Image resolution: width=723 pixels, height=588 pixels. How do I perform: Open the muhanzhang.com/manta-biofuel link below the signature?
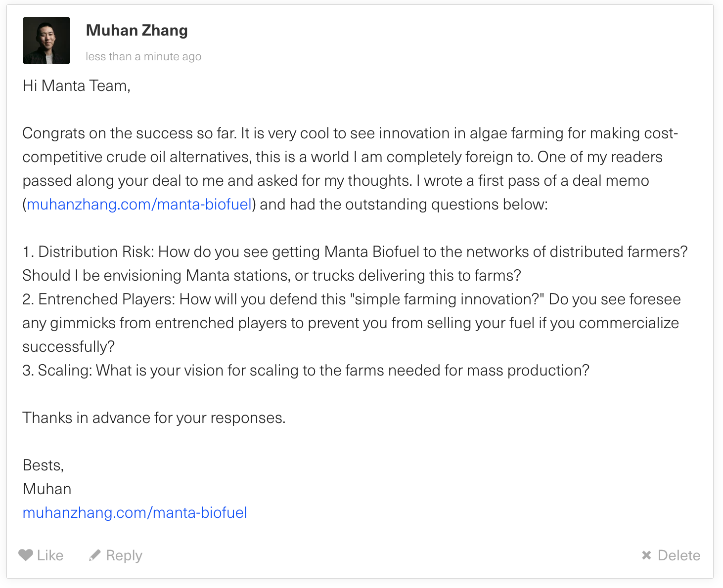(135, 512)
